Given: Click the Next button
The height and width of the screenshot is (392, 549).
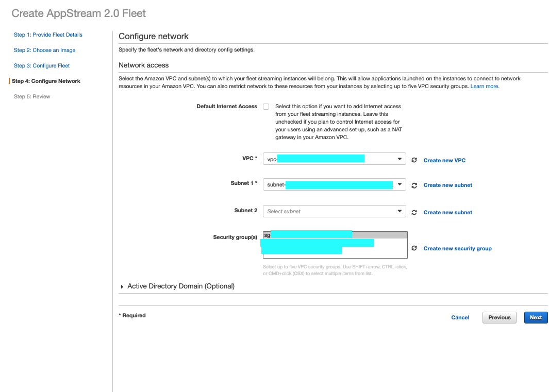Looking at the screenshot, I should [x=536, y=317].
